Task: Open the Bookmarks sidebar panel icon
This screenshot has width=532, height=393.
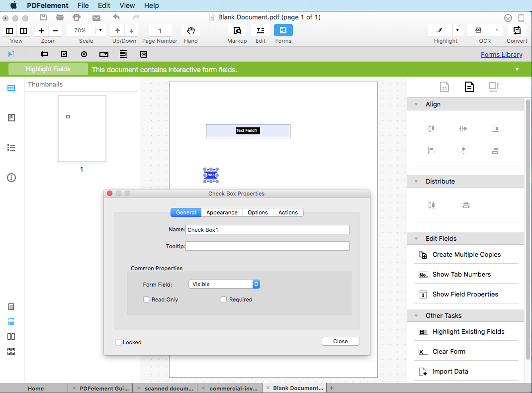Action: pyautogui.click(x=11, y=118)
